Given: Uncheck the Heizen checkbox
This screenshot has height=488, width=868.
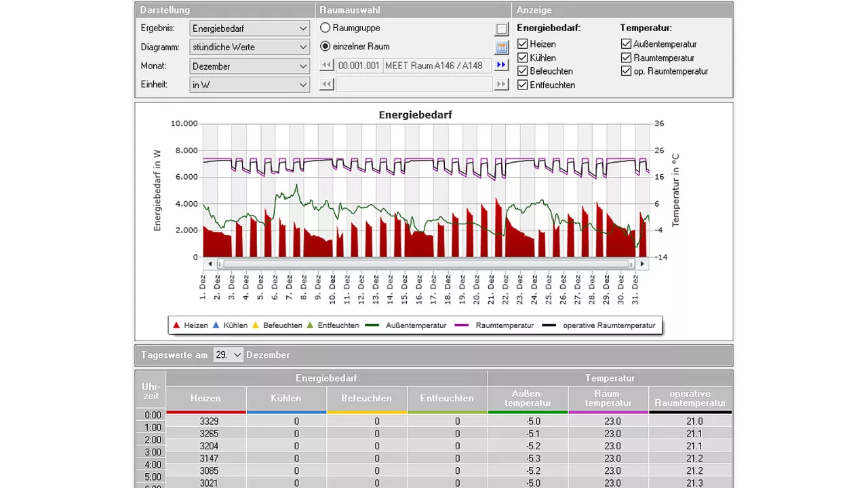Looking at the screenshot, I should pos(522,44).
